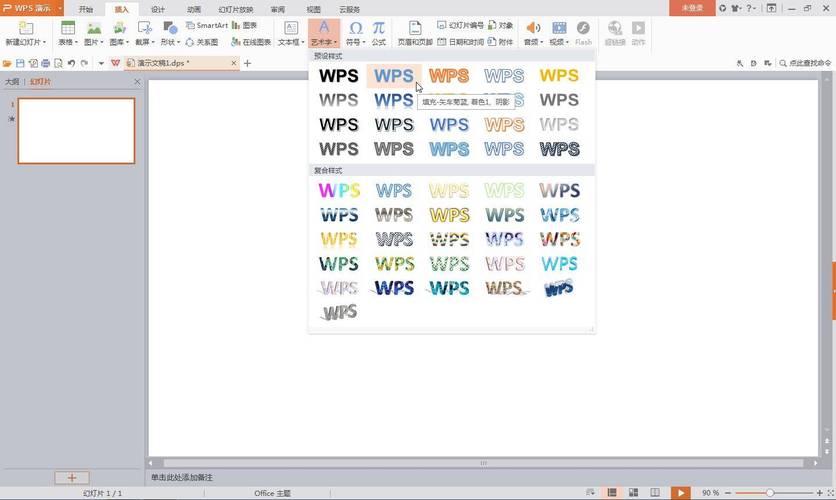836x500 pixels.
Task: Click the Picture (图片) icon
Action: (94, 28)
